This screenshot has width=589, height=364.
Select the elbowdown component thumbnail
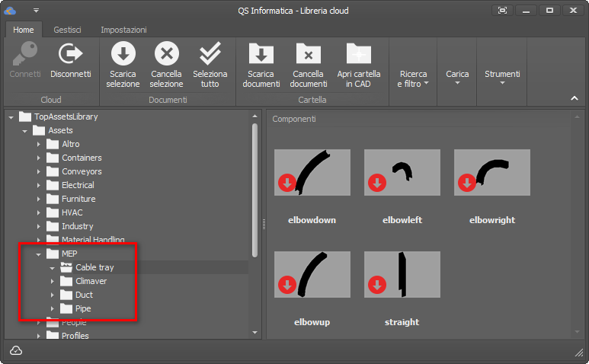(312, 172)
